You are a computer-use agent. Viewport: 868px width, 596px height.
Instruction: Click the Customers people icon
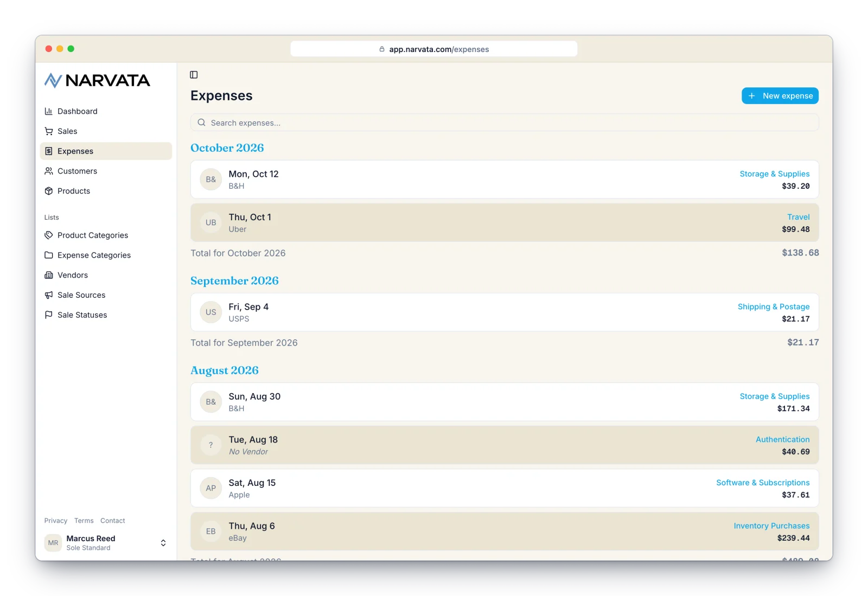point(49,171)
